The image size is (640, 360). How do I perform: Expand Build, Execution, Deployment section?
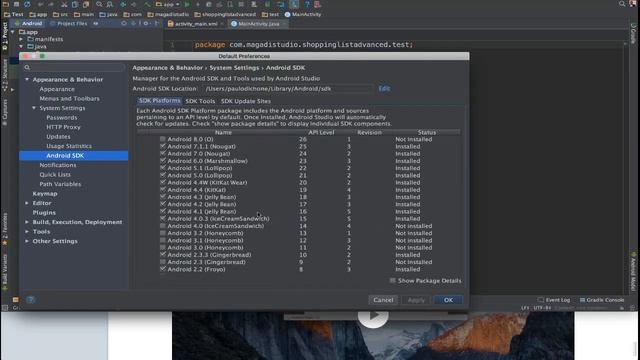(27, 222)
